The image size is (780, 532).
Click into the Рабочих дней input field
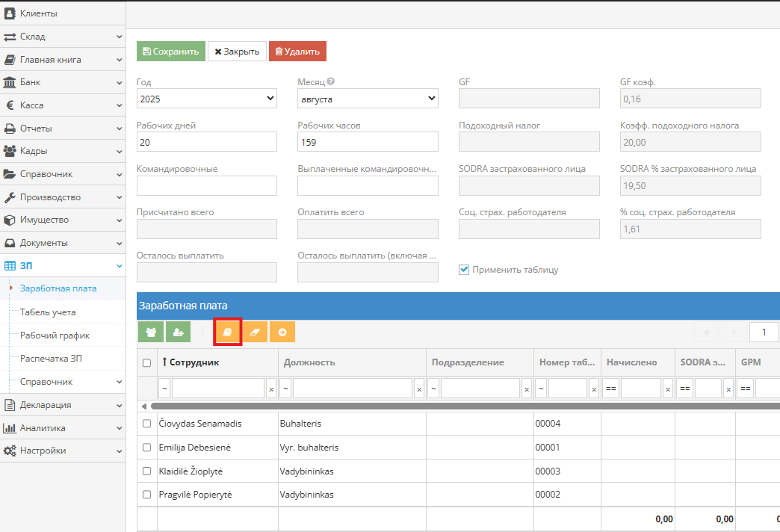coord(207,142)
